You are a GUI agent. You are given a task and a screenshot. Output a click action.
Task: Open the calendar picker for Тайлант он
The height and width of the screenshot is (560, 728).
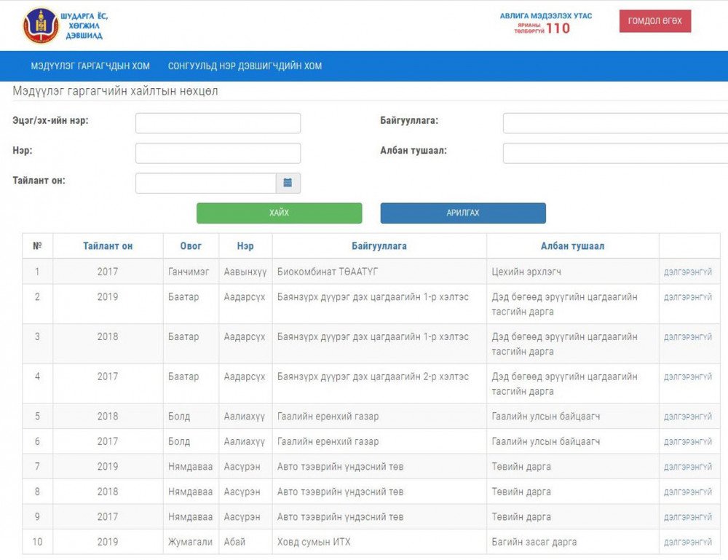coord(288,183)
